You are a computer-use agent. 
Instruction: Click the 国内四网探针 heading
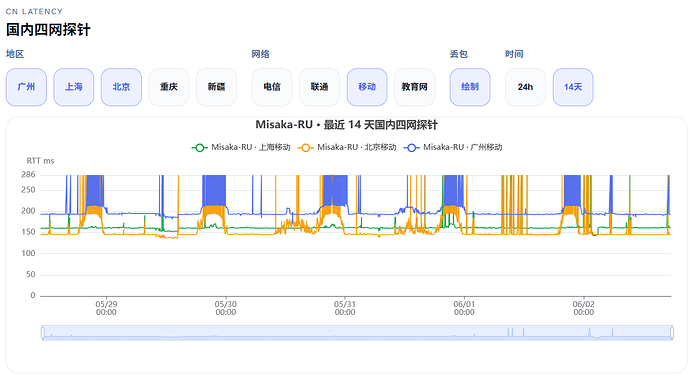pos(48,29)
